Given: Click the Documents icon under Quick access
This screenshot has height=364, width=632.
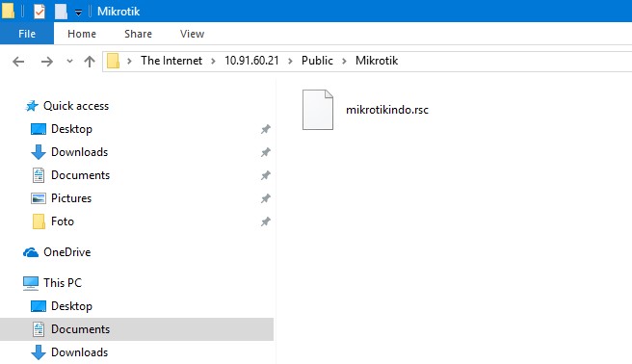Looking at the screenshot, I should (x=39, y=175).
